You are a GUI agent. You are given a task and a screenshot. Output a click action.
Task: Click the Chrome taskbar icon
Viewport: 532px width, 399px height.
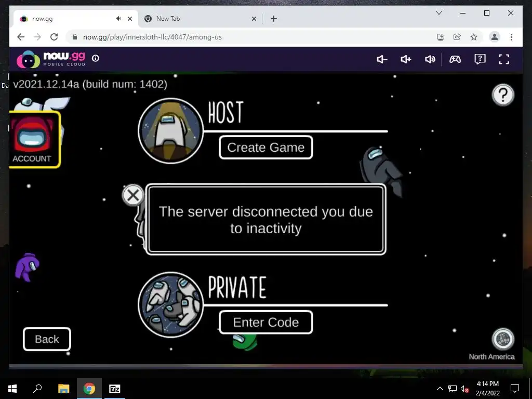(89, 389)
